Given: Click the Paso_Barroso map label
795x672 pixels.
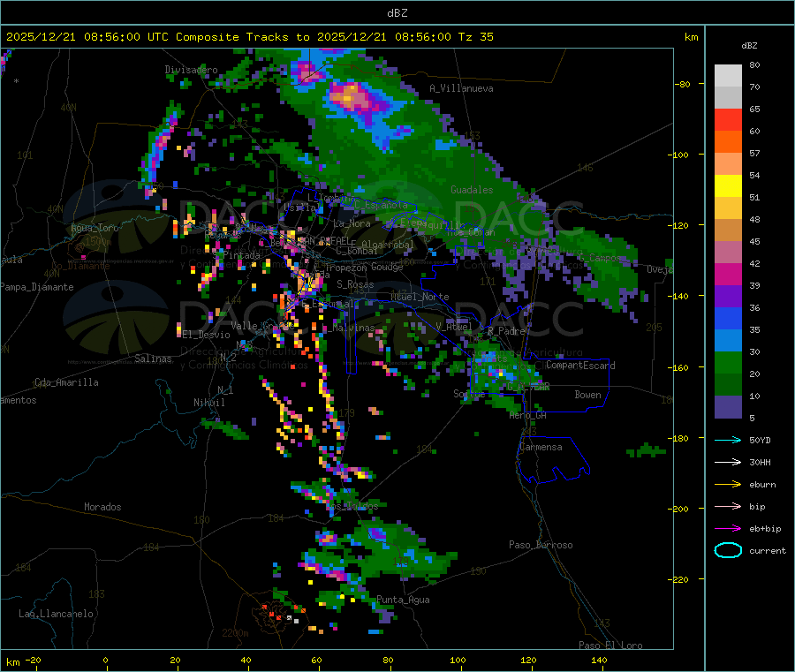Looking at the screenshot, I should (541, 545).
